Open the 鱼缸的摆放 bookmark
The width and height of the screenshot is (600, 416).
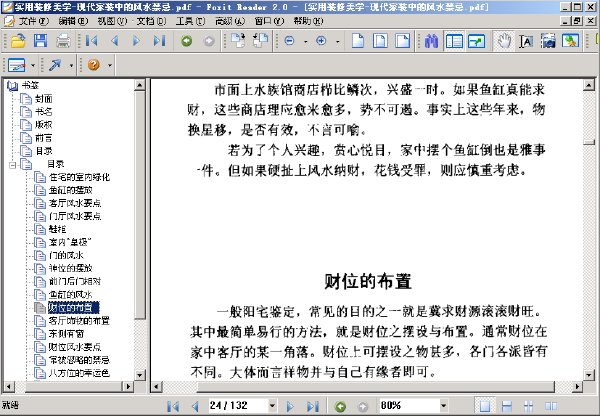[71, 190]
